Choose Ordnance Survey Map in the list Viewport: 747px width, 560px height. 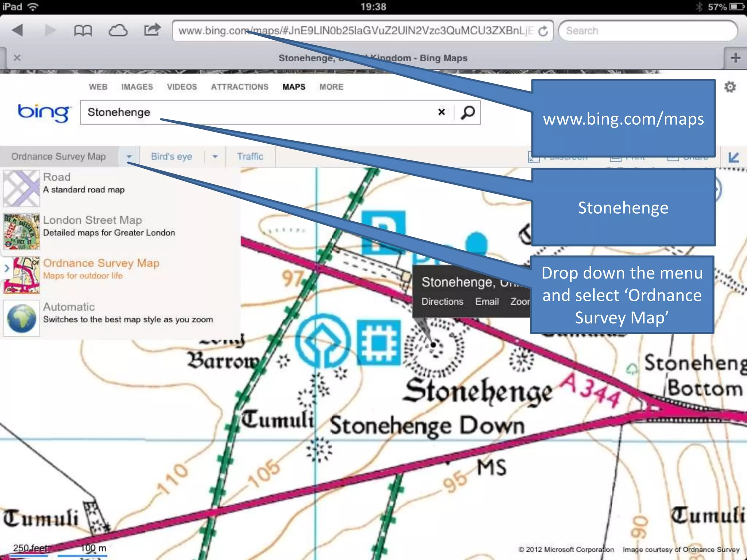pos(120,275)
